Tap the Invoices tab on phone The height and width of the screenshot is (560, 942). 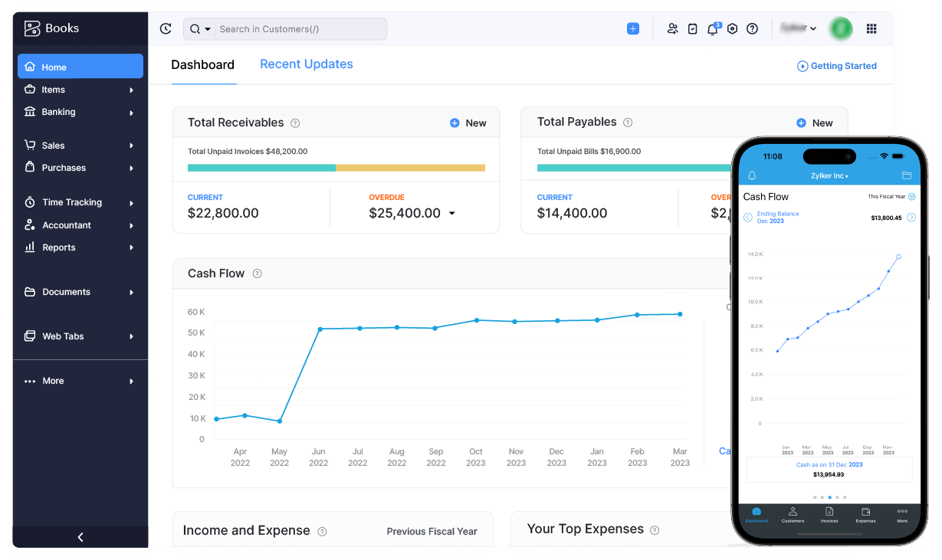pos(829,515)
